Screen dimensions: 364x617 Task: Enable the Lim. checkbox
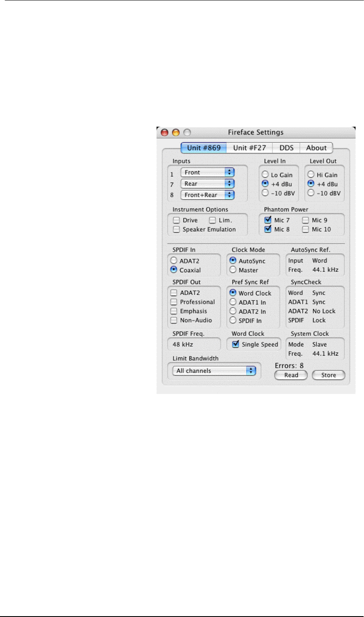213,220
